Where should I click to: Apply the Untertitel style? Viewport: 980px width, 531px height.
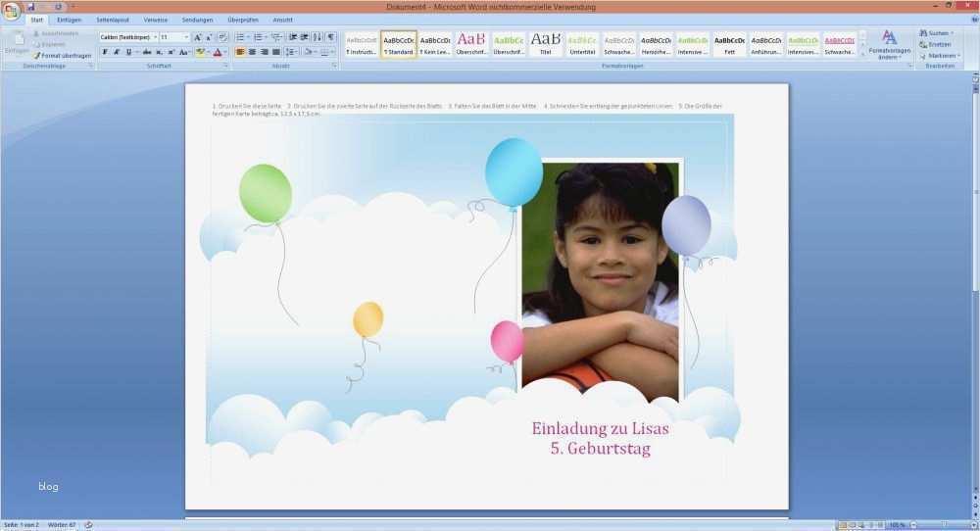click(582, 44)
